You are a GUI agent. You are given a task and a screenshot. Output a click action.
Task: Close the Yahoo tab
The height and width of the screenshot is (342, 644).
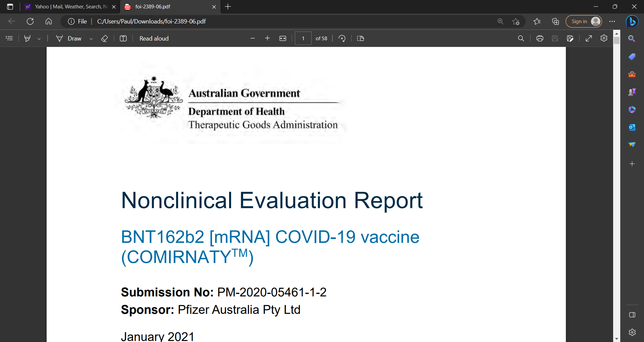coord(114,7)
